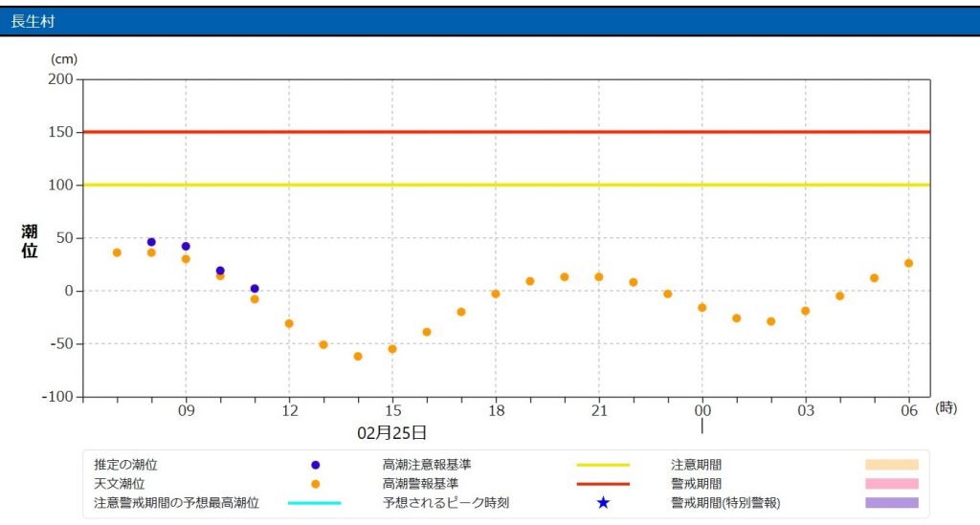Click the cyan line legend marker for 予想最高潮位
This screenshot has height=525, width=980.
point(314,502)
